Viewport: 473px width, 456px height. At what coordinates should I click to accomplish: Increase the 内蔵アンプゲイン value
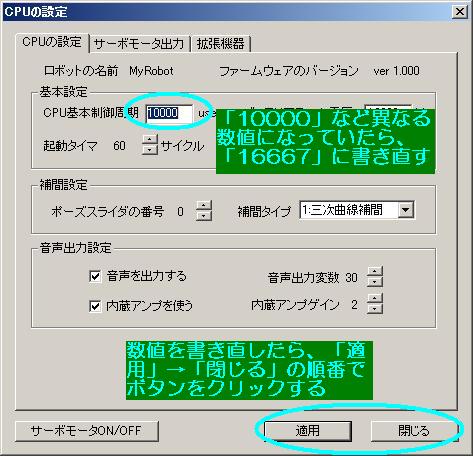tap(375, 299)
